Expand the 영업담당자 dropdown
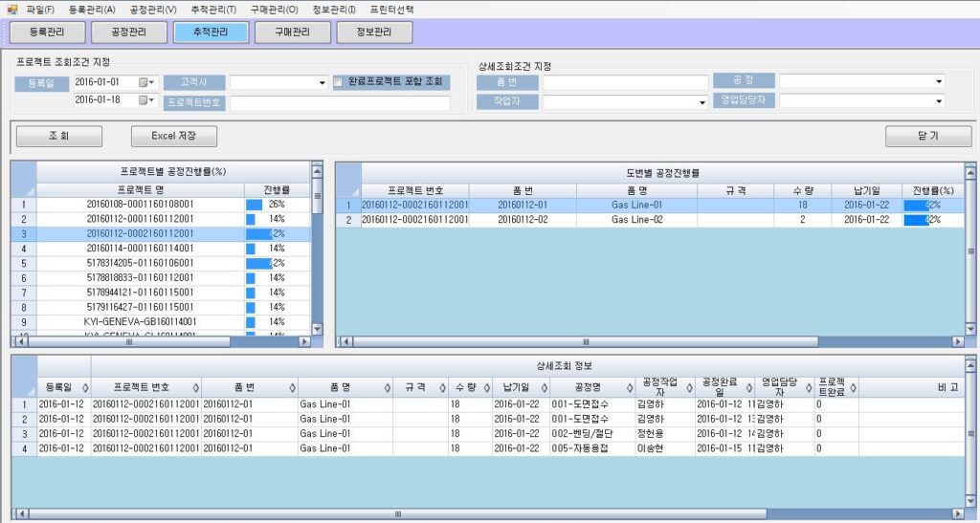Image resolution: width=980 pixels, height=523 pixels. [x=939, y=101]
